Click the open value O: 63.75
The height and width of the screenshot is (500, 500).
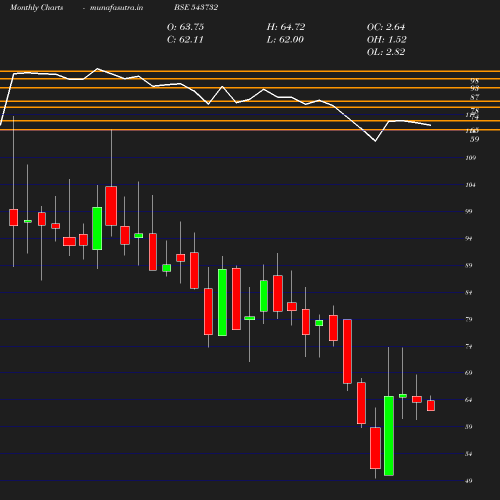coord(185,27)
